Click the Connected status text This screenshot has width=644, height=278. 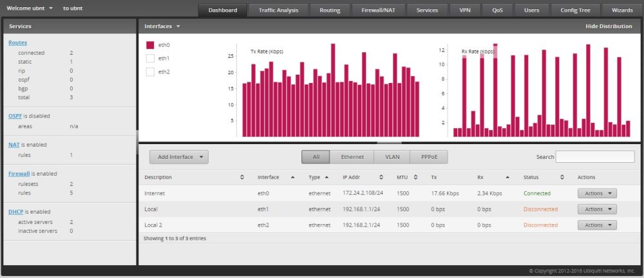pos(537,194)
